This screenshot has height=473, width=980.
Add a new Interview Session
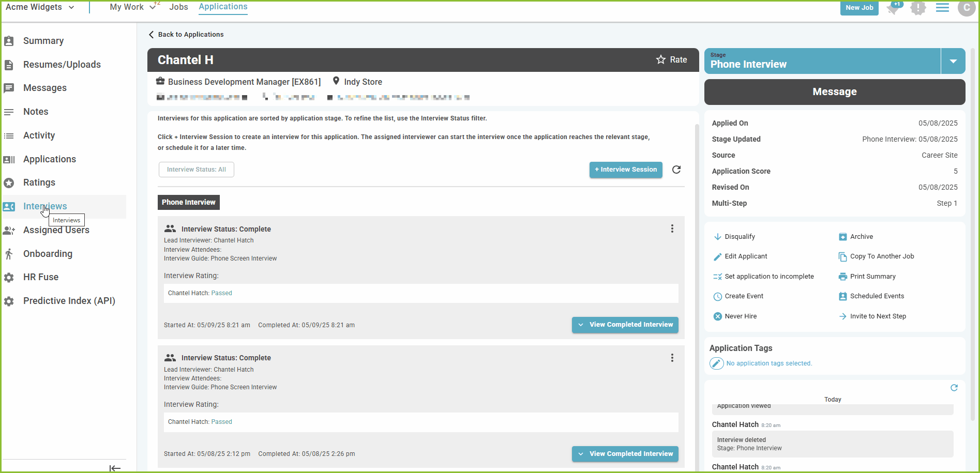(625, 170)
